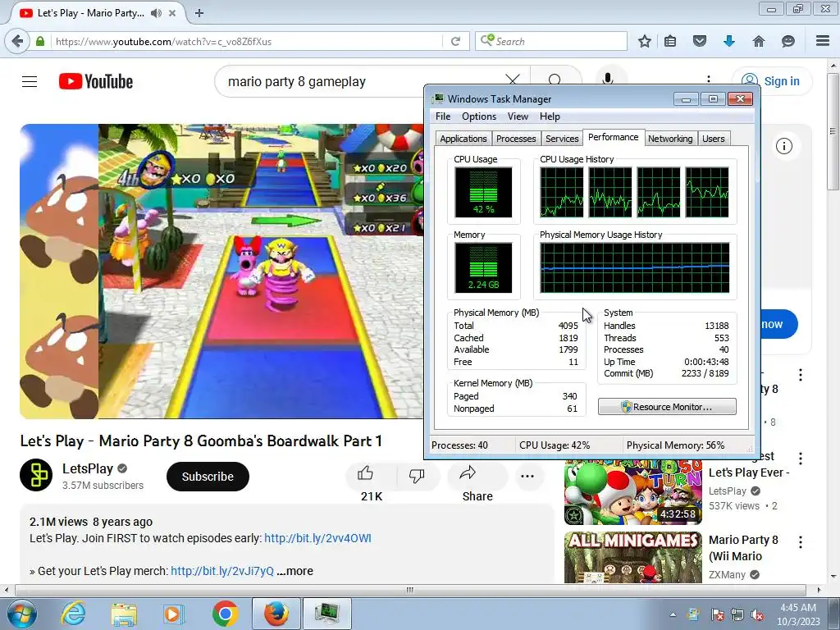Open the YouTube settings three-dot menu

pos(709,81)
